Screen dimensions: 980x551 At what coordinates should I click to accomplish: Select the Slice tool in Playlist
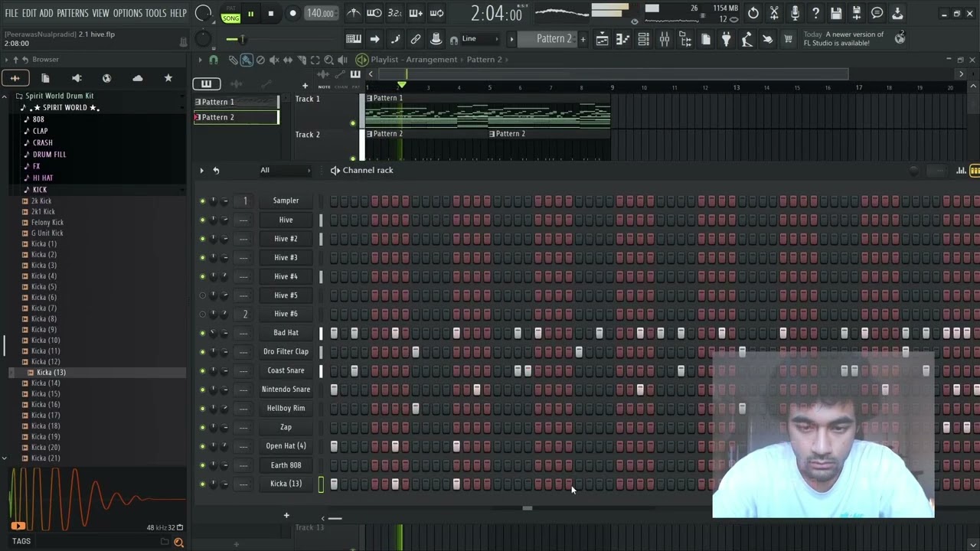click(x=302, y=60)
